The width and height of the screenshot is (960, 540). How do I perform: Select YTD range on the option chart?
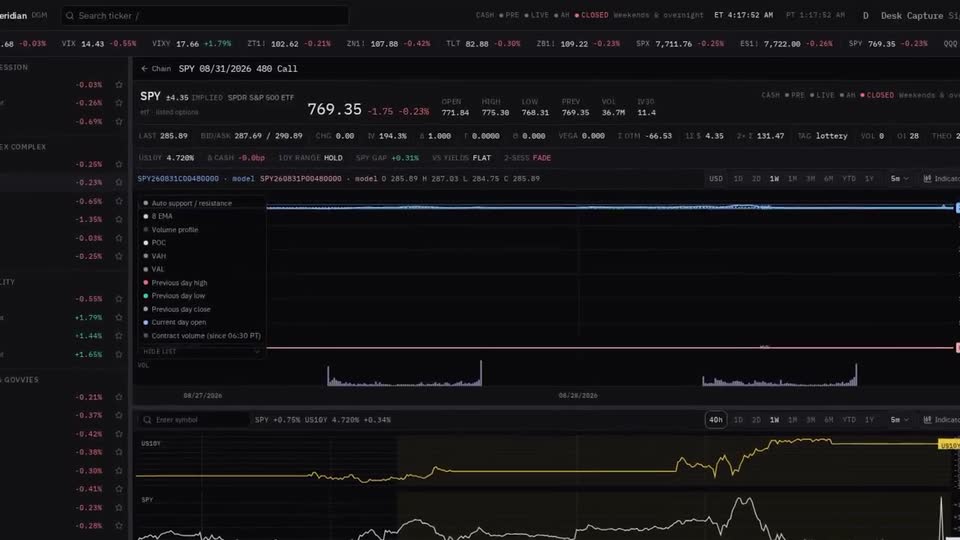(x=849, y=178)
